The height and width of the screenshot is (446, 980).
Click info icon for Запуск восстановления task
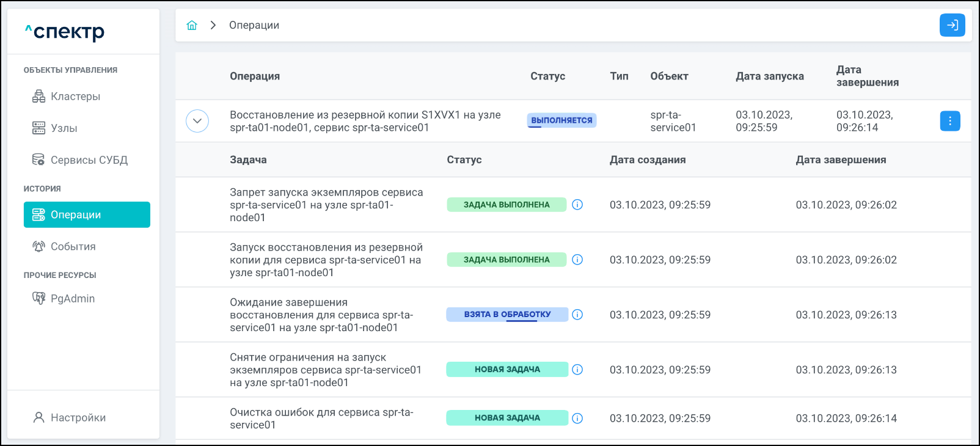tap(577, 260)
